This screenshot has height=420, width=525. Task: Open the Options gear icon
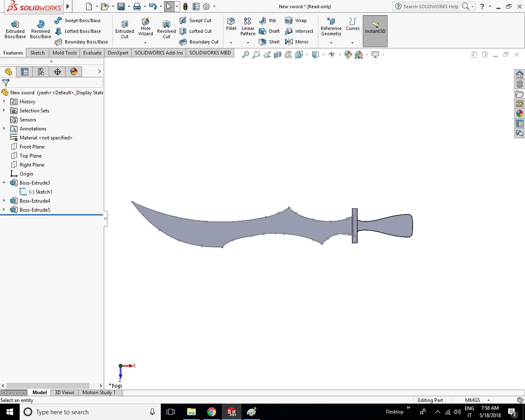point(206,7)
